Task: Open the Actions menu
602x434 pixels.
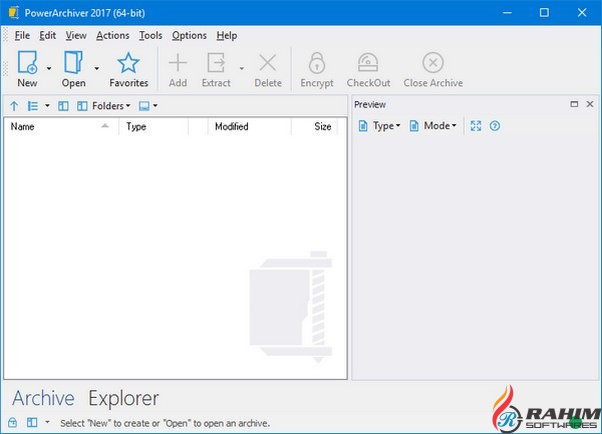Action: [112, 35]
